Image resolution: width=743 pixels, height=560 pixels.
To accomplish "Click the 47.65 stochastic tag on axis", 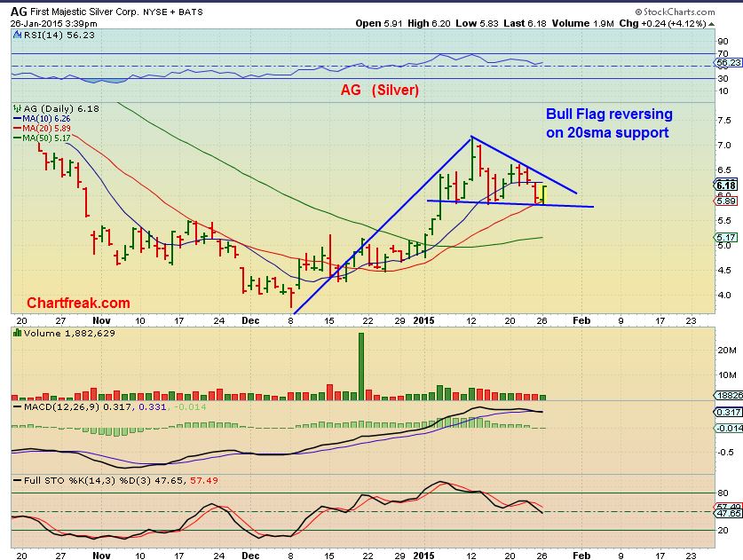I will point(728,514).
